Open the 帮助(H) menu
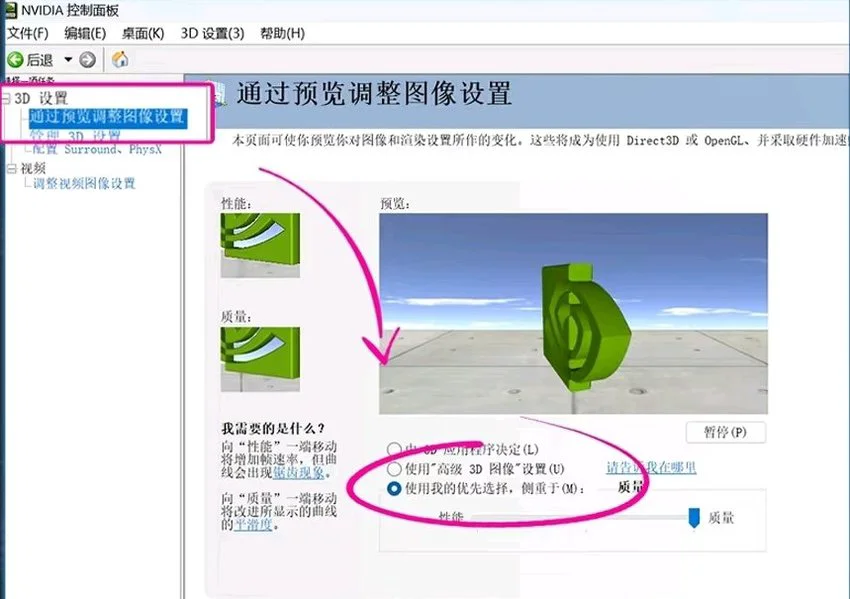 [x=281, y=33]
